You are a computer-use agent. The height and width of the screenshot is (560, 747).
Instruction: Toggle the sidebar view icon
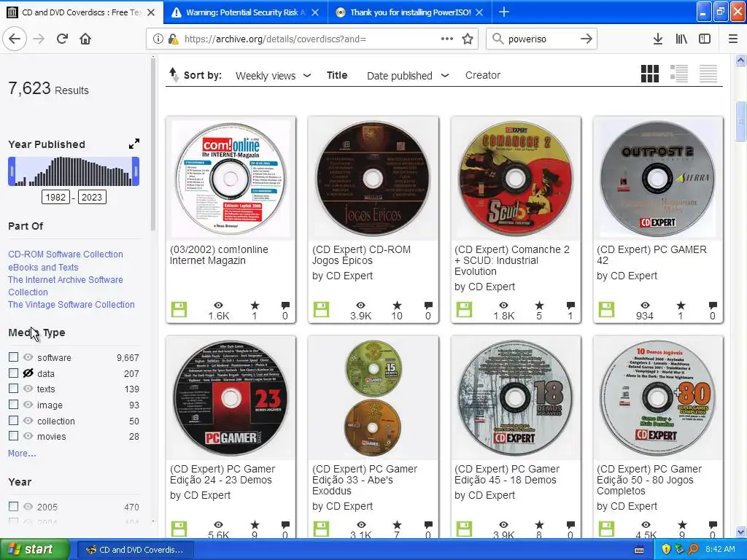705,39
